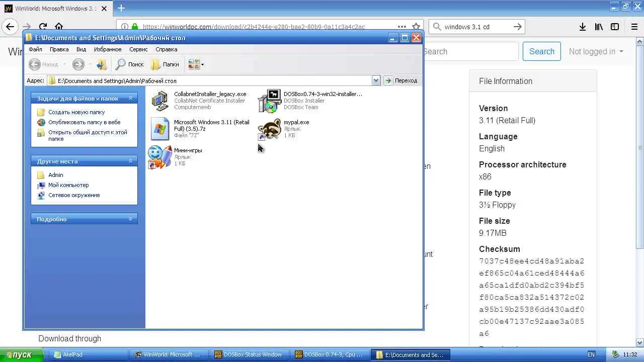Collapse the Задачи для файлов и папок panel
The height and width of the screenshot is (362, 644).
tap(130, 98)
